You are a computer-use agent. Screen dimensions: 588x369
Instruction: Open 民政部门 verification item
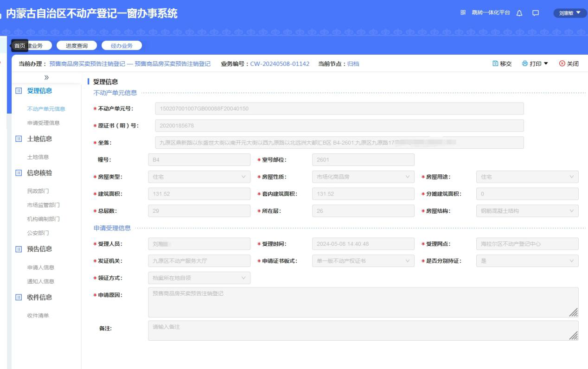click(x=38, y=191)
